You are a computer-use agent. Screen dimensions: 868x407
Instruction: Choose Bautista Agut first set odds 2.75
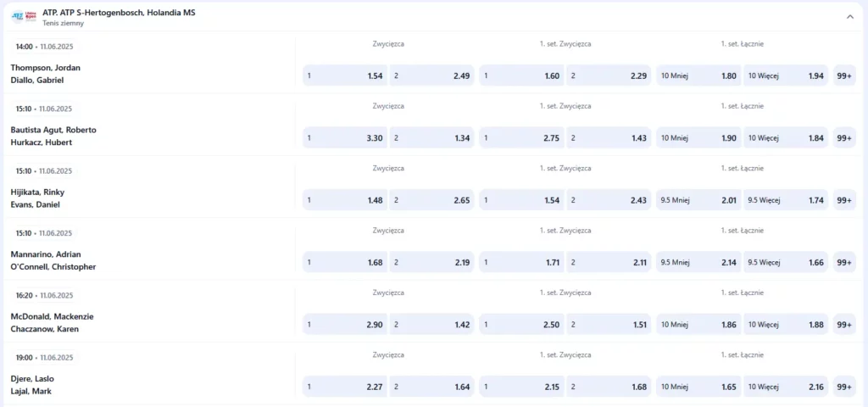521,138
